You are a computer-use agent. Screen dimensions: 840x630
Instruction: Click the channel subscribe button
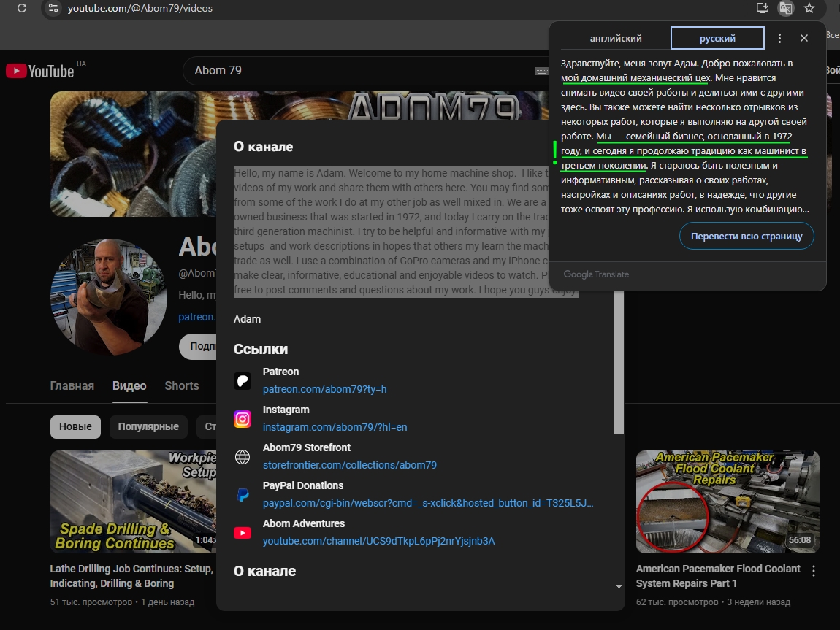tap(198, 346)
